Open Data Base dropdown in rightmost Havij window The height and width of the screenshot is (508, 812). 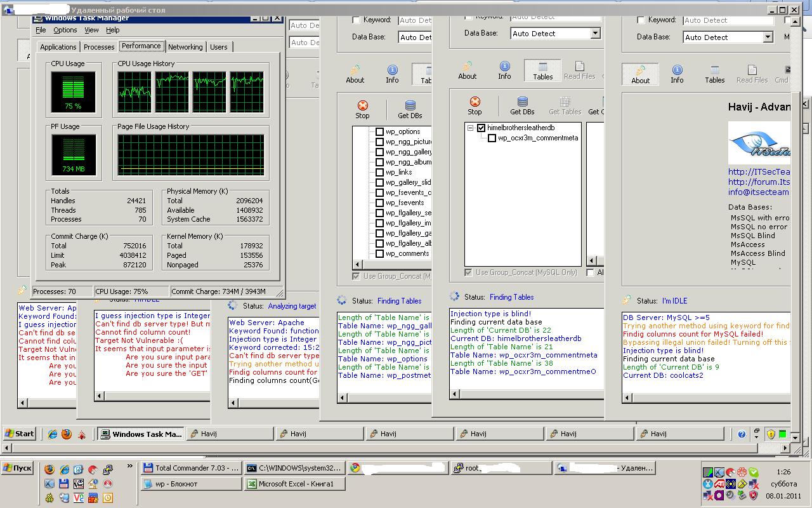click(768, 37)
